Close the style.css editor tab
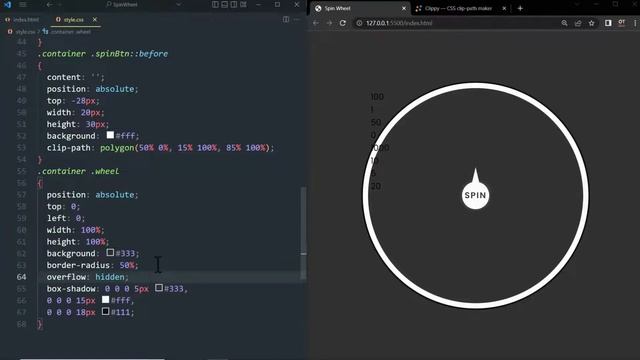Viewport: 640px width, 360px height. pyautogui.click(x=95, y=20)
